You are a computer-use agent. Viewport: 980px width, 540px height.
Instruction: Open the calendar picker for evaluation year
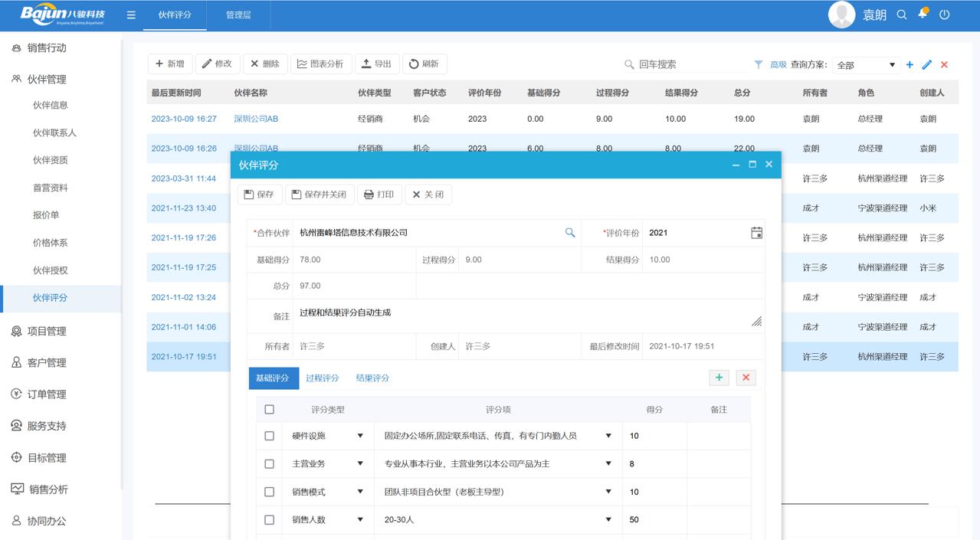coord(756,233)
